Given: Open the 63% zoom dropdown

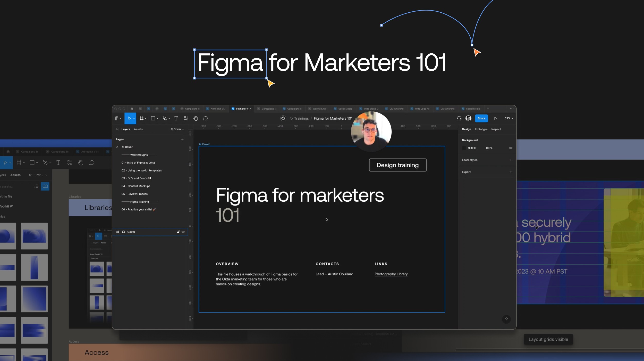Looking at the screenshot, I should click(509, 118).
